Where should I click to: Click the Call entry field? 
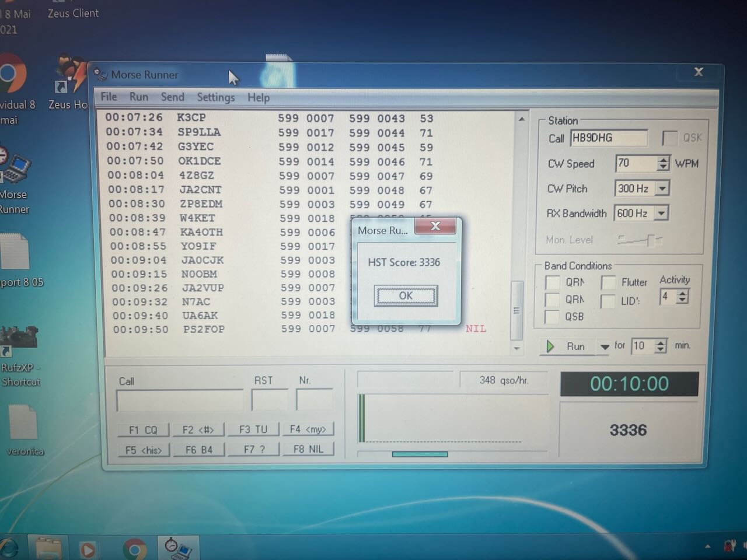pos(180,401)
